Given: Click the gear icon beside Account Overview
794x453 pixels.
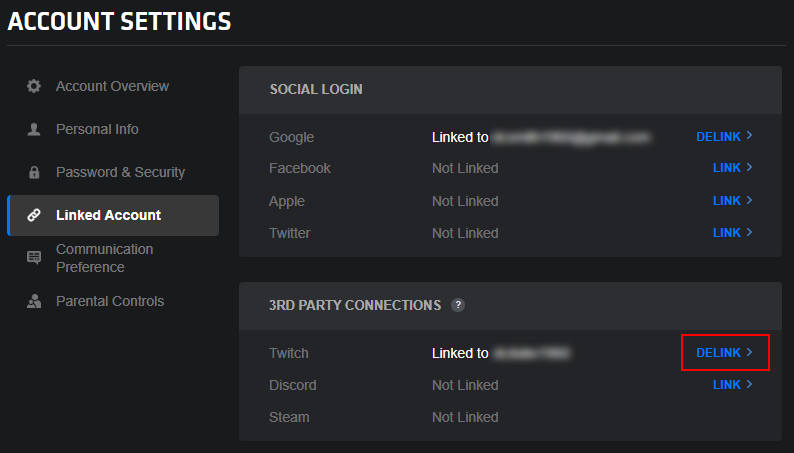Looking at the screenshot, I should pyautogui.click(x=34, y=86).
